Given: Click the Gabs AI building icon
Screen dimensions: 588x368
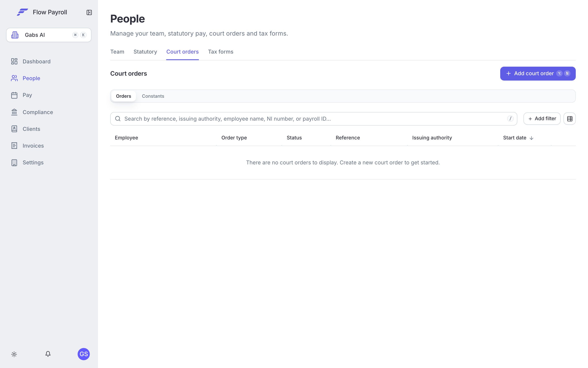Looking at the screenshot, I should pyautogui.click(x=15, y=35).
